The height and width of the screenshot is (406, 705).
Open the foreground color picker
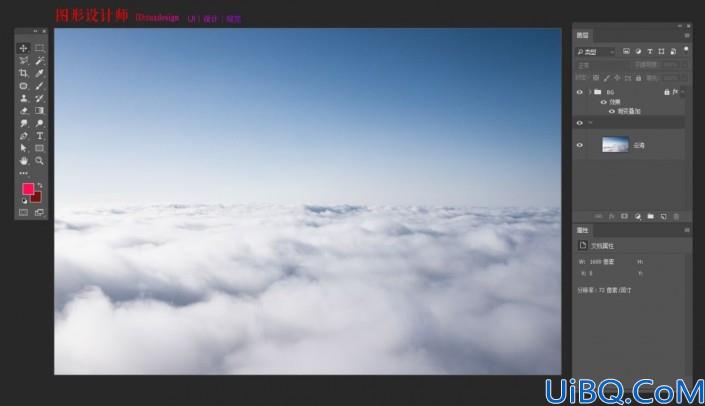[x=28, y=189]
